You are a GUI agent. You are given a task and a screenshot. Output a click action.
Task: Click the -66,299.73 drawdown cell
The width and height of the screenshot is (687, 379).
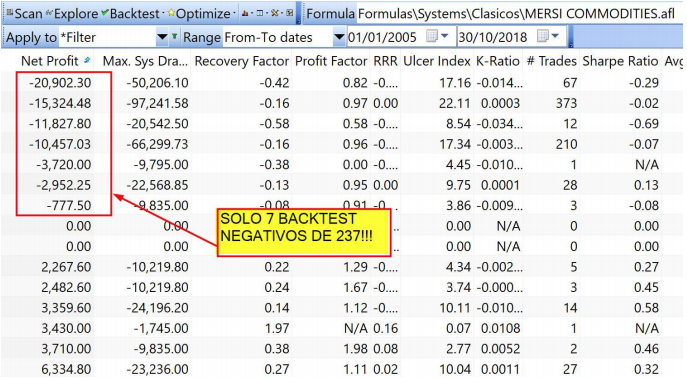click(157, 144)
